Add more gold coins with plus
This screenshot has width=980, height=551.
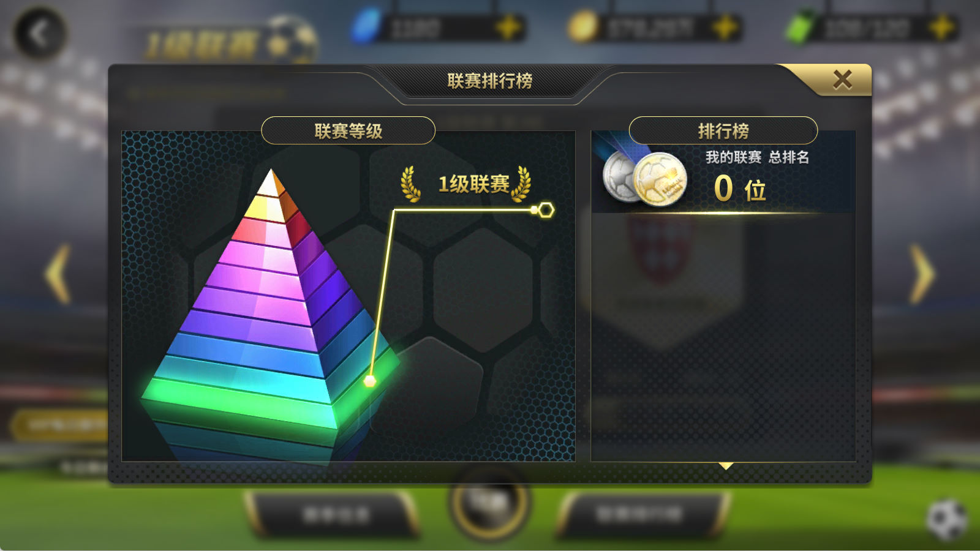(x=725, y=28)
